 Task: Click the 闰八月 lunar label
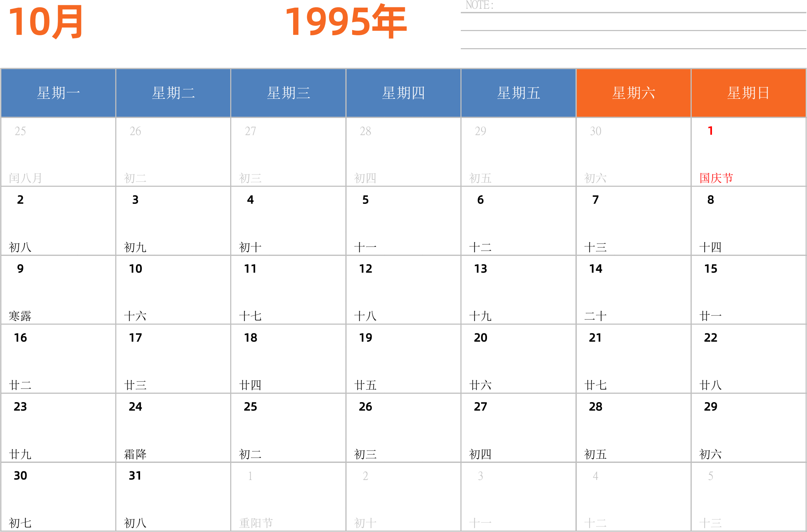click(26, 178)
